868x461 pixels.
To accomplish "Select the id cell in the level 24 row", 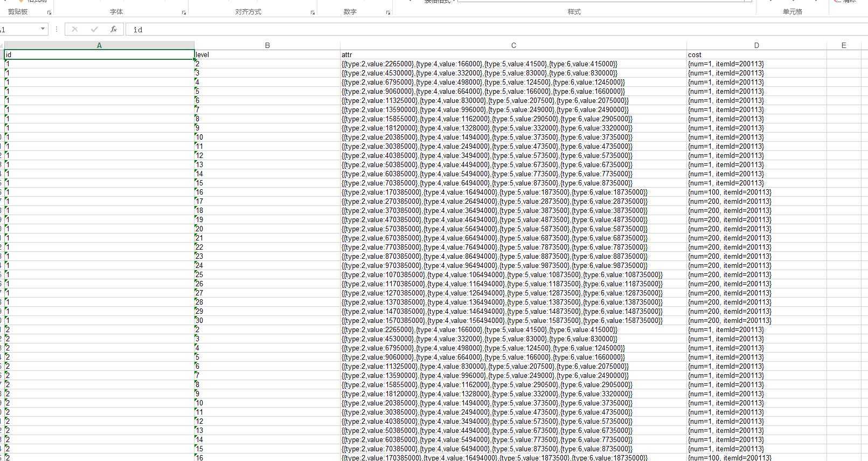I will 99,265.
